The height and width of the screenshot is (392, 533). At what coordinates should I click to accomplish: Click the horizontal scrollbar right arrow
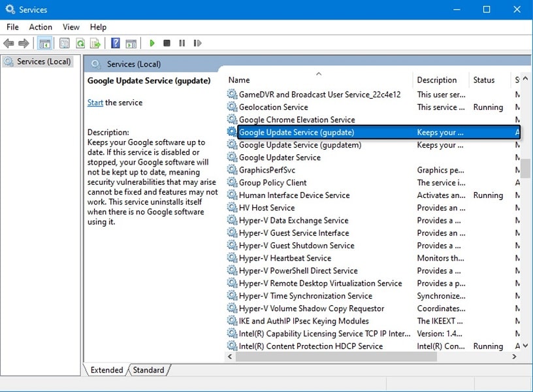[514, 356]
